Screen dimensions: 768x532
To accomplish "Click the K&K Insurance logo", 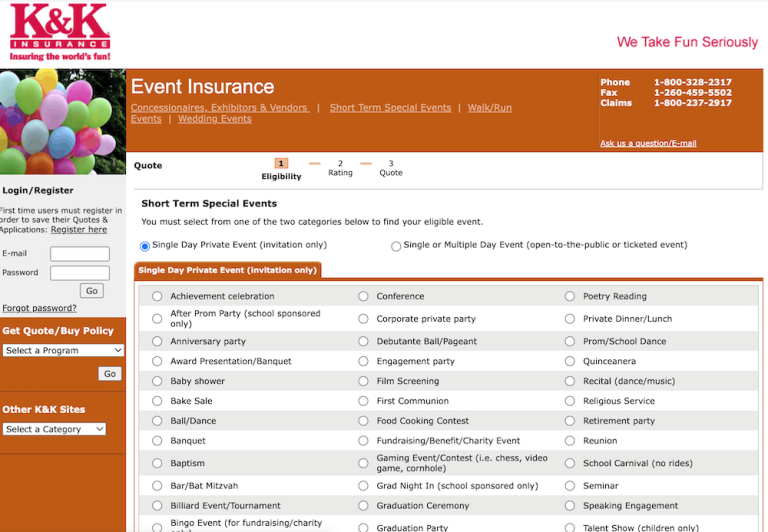I will (x=60, y=32).
